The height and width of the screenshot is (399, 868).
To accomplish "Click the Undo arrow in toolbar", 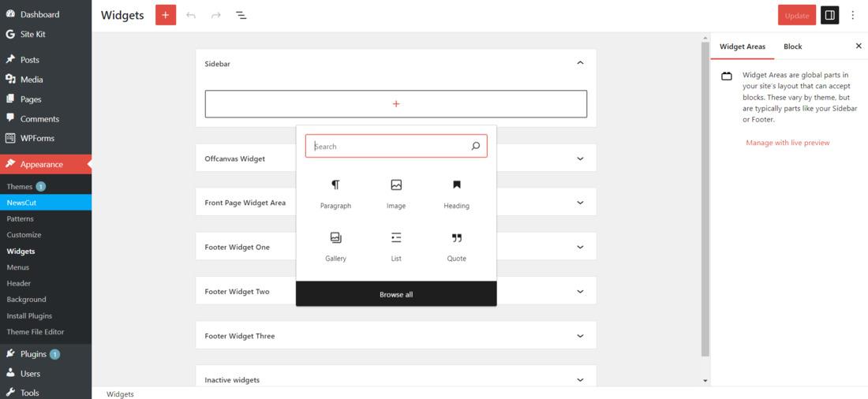I will [191, 15].
